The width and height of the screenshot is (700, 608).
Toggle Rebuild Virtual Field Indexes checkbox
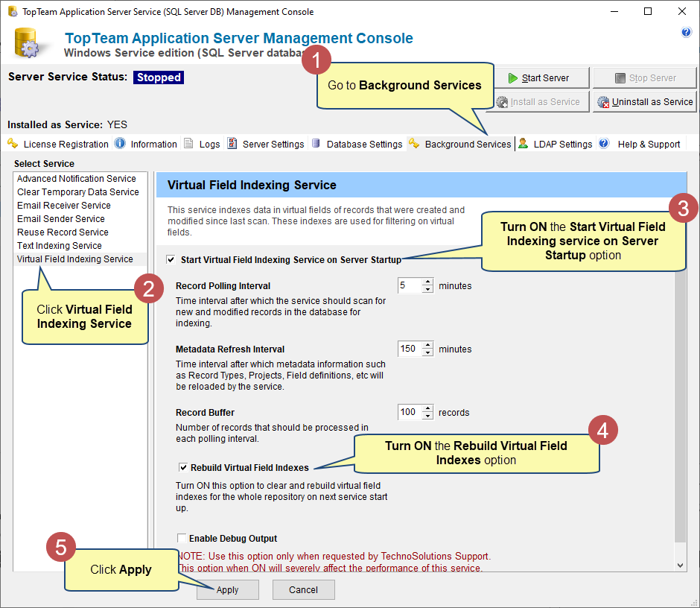(183, 467)
